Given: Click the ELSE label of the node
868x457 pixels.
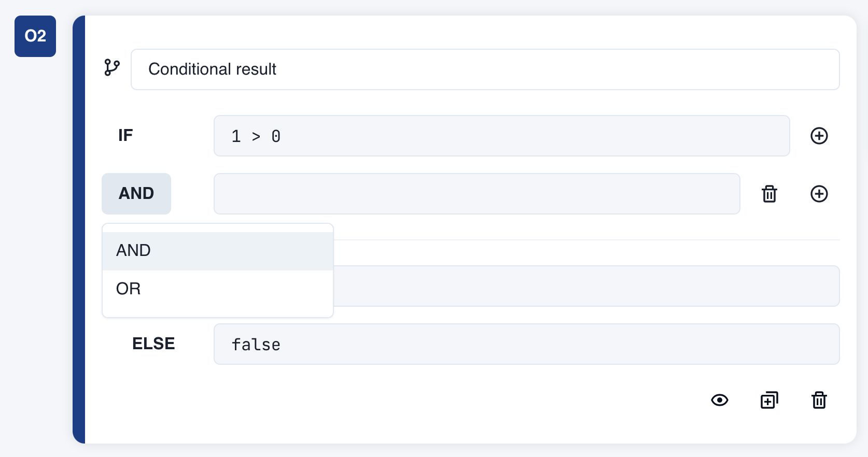Looking at the screenshot, I should click(x=153, y=343).
